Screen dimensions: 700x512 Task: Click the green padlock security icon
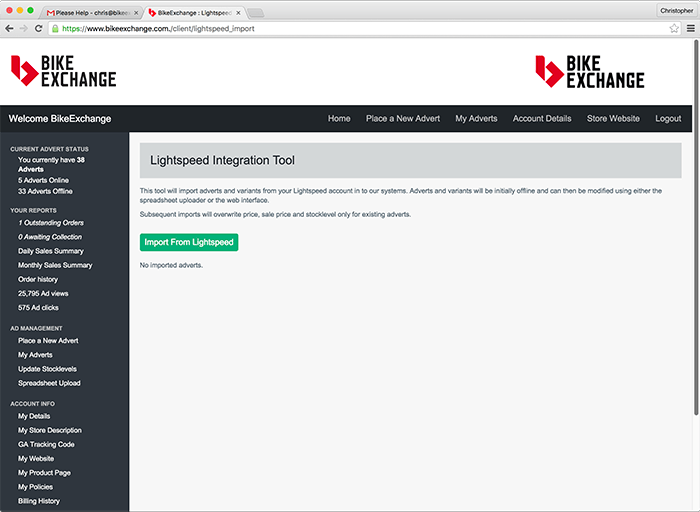(x=55, y=29)
